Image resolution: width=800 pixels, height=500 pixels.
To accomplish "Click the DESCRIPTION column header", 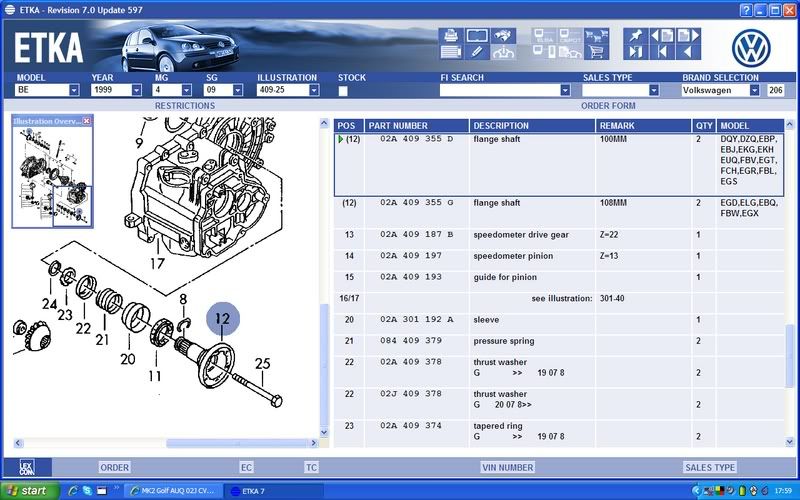I will (x=532, y=126).
